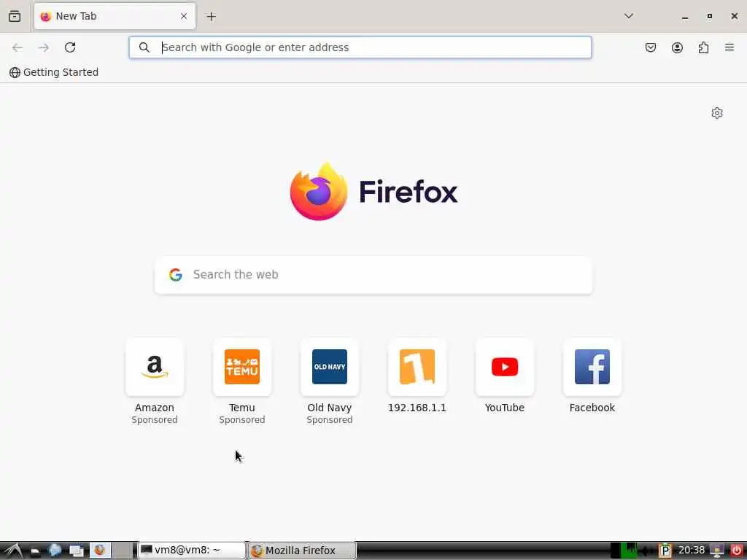This screenshot has width=747, height=560.
Task: Go back one page
Action: (18, 47)
